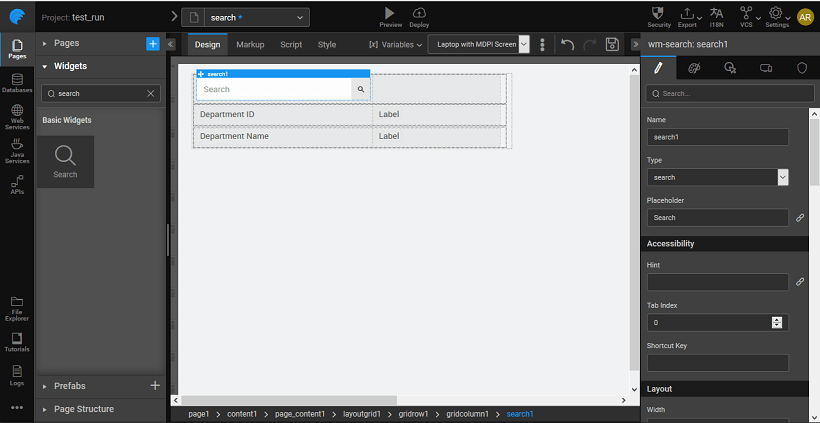Open Web Services from left sidebar
The image size is (820, 423).
click(x=17, y=116)
